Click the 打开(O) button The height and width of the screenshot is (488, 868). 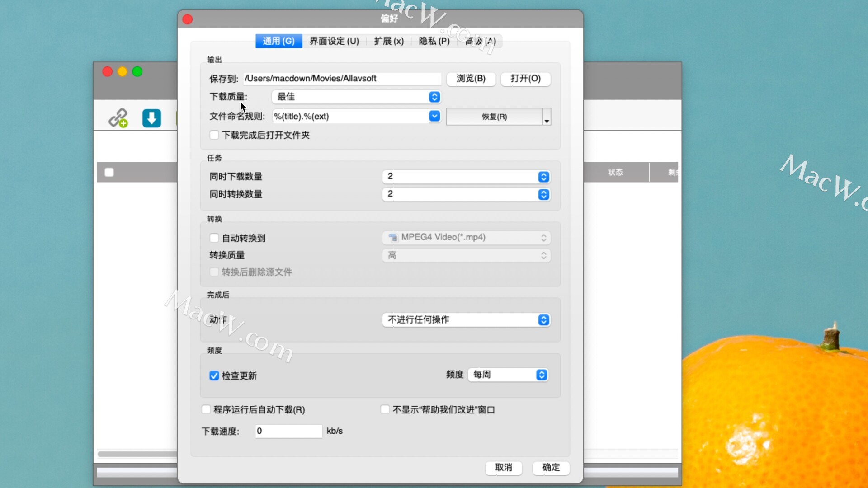[x=525, y=79]
